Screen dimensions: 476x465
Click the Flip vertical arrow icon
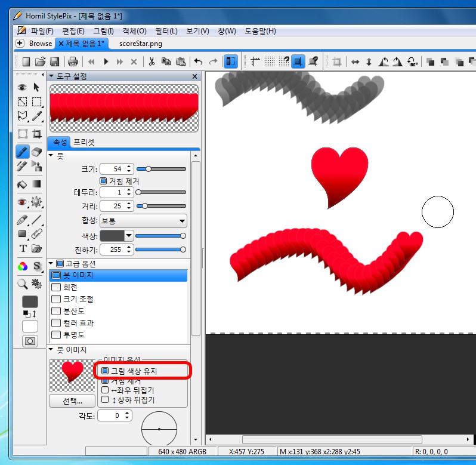[x=369, y=62]
